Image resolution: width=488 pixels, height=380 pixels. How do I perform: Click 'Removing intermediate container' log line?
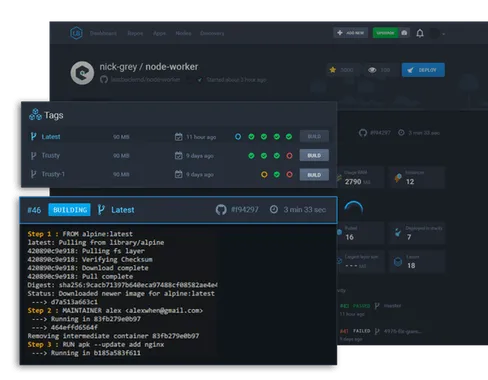coord(113,336)
